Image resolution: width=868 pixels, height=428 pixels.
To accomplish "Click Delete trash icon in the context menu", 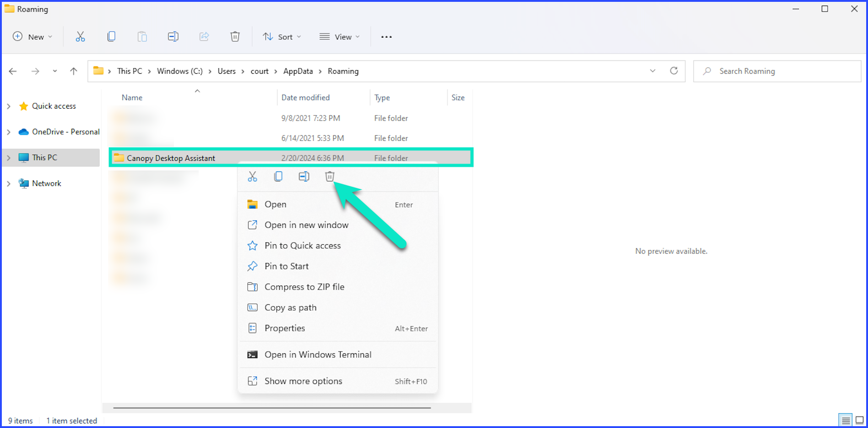I will tap(330, 176).
